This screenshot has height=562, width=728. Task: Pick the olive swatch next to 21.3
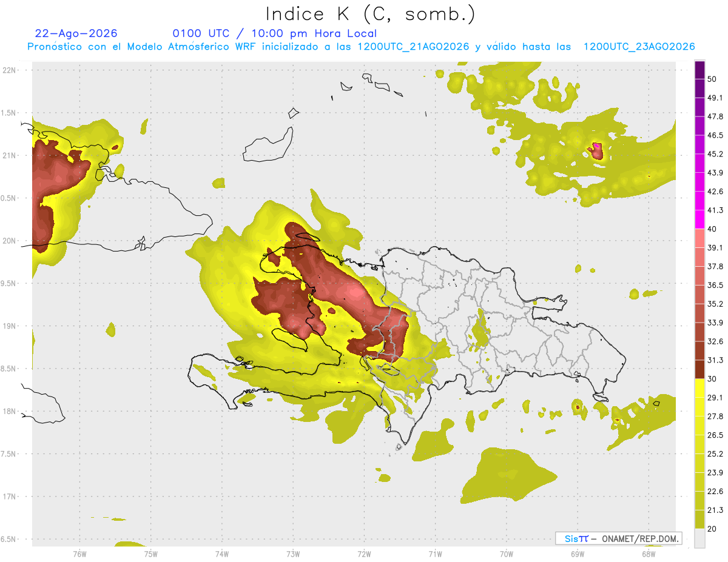pos(699,519)
